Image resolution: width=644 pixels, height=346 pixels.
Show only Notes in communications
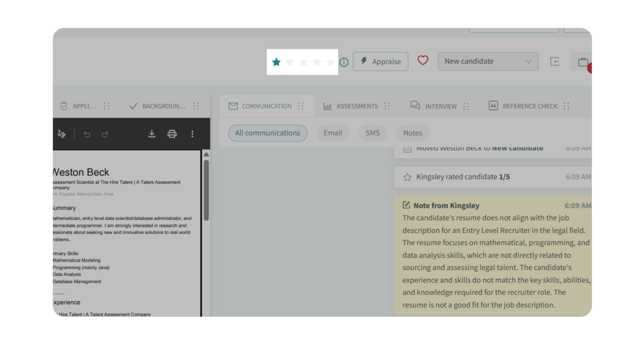point(412,133)
